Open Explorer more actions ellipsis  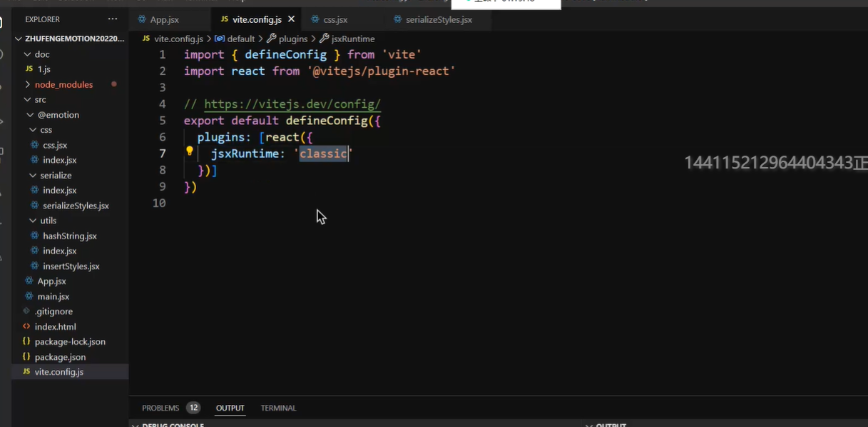point(113,19)
